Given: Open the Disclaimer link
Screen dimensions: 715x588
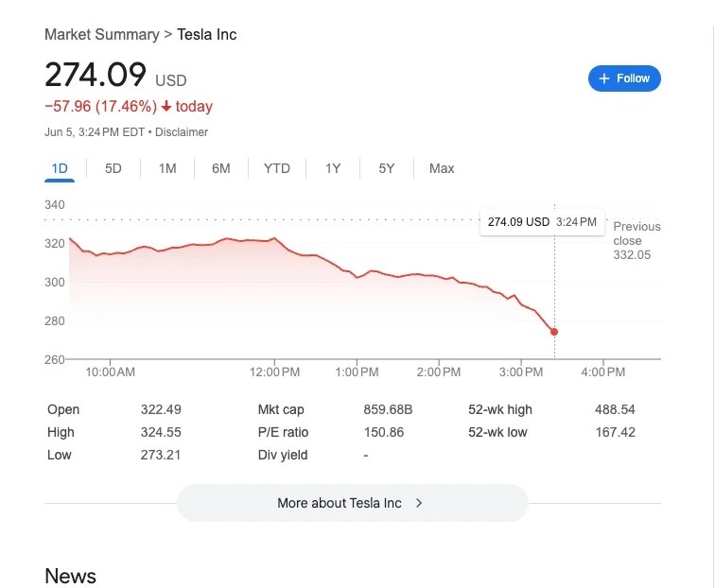Looking at the screenshot, I should [182, 132].
